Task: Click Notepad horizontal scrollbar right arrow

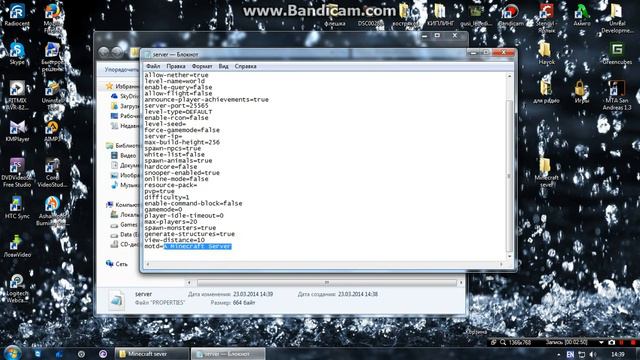Action: (501, 264)
